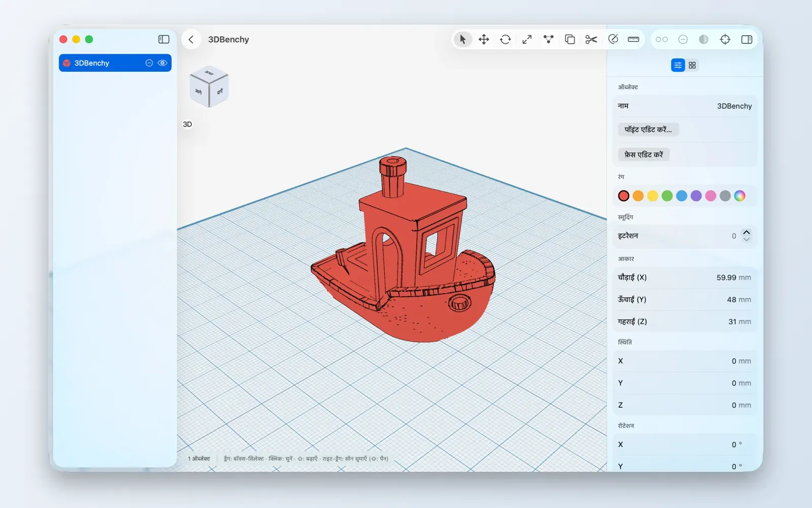Click the 'स्मूदिंग' section heading
812x508 pixels.
tap(625, 217)
